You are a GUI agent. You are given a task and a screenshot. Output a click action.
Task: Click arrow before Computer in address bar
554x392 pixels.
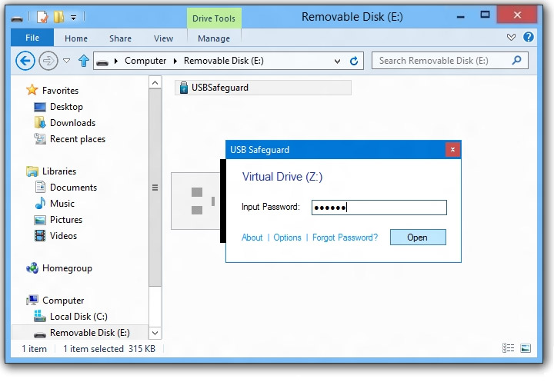116,61
